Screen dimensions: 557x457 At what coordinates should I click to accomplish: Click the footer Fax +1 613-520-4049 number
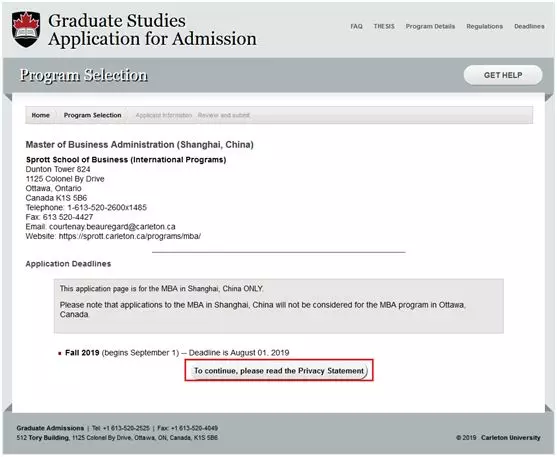pos(188,428)
